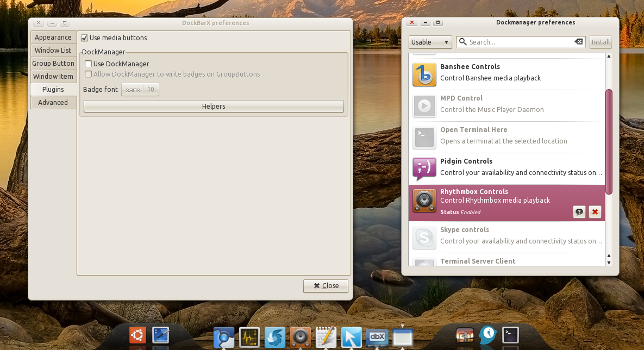Toggle Allow DockManager to write badges checkbox
644x350 pixels.
point(88,74)
